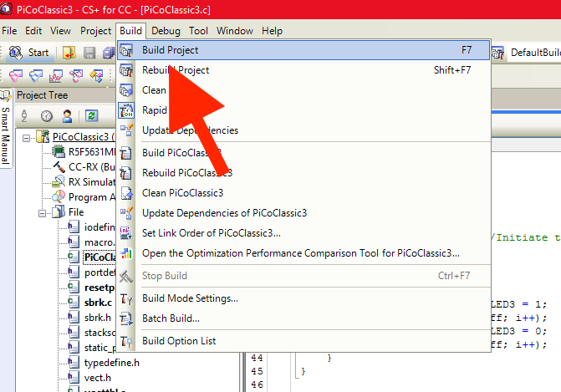561x392 pixels.
Task: Select the PiCoClassic3 project tree root
Action: 84,136
